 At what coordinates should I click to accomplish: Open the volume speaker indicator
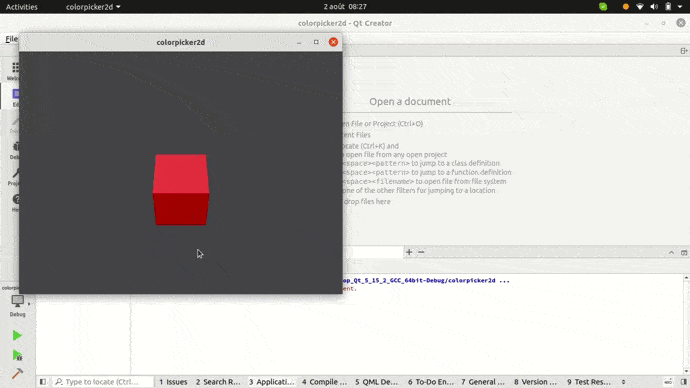point(654,7)
